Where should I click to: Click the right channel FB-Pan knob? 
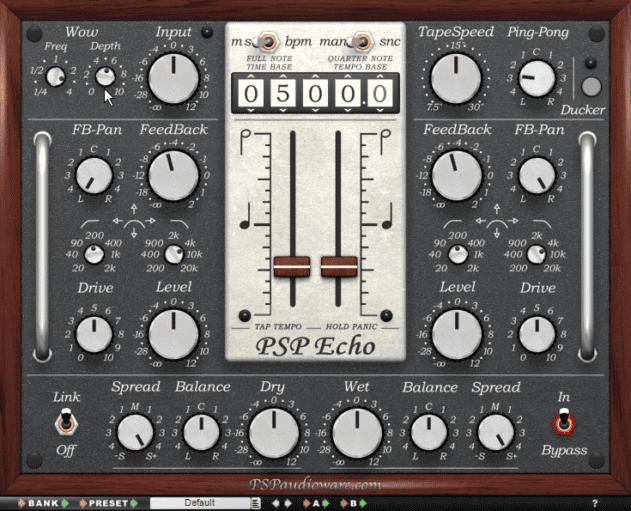pos(537,176)
